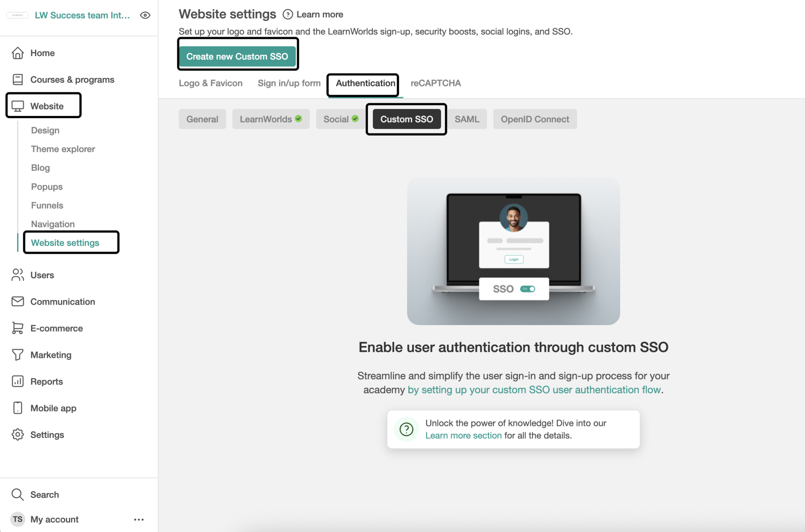The width and height of the screenshot is (805, 532).
Task: Select the General authentication sub-tab
Action: [x=202, y=119]
